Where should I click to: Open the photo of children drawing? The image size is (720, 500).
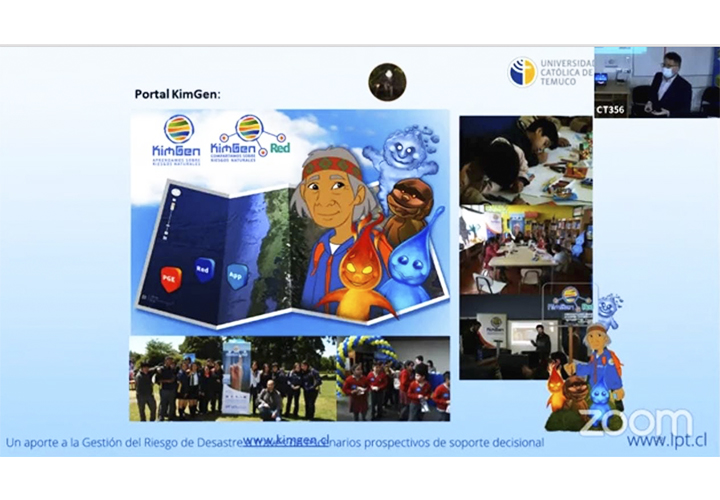527,160
